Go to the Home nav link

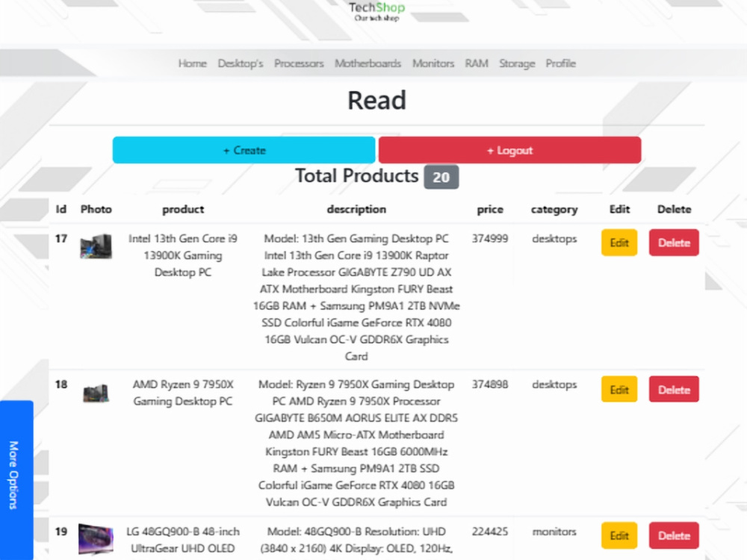(x=193, y=63)
